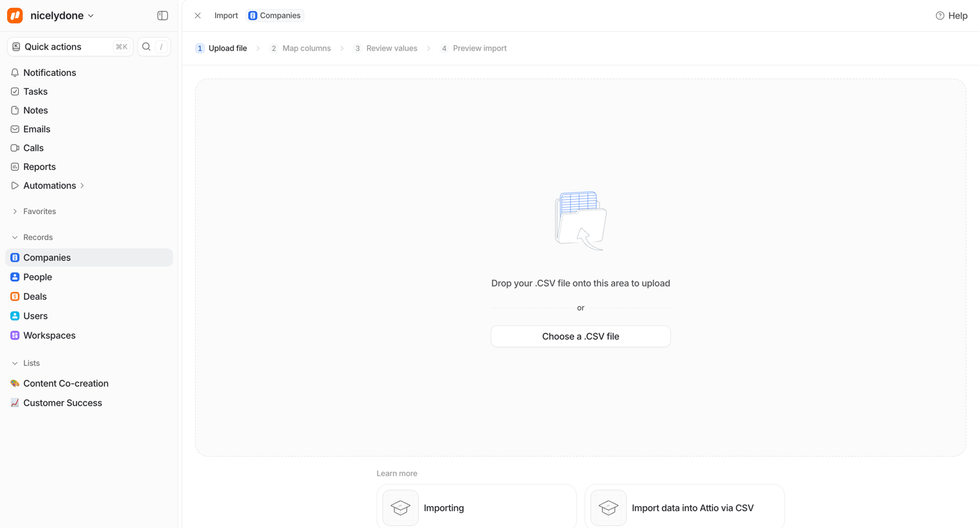Click the Companies breadcrumb chip

coord(275,16)
